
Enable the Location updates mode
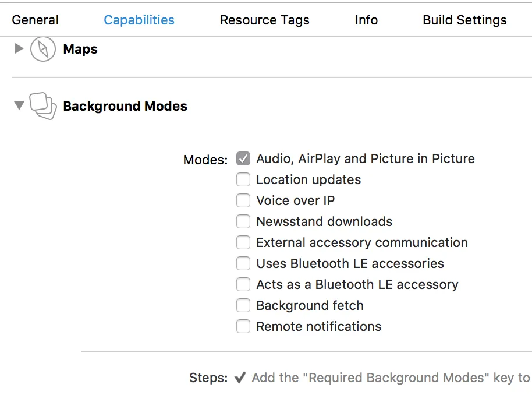point(243,179)
